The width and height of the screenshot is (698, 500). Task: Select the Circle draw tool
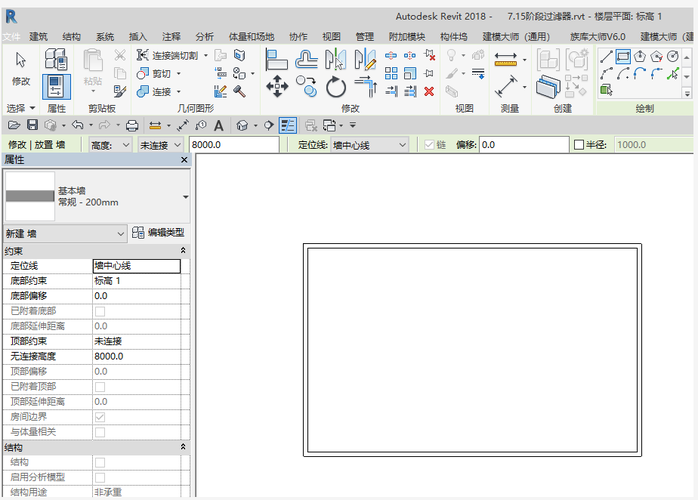[x=673, y=57]
